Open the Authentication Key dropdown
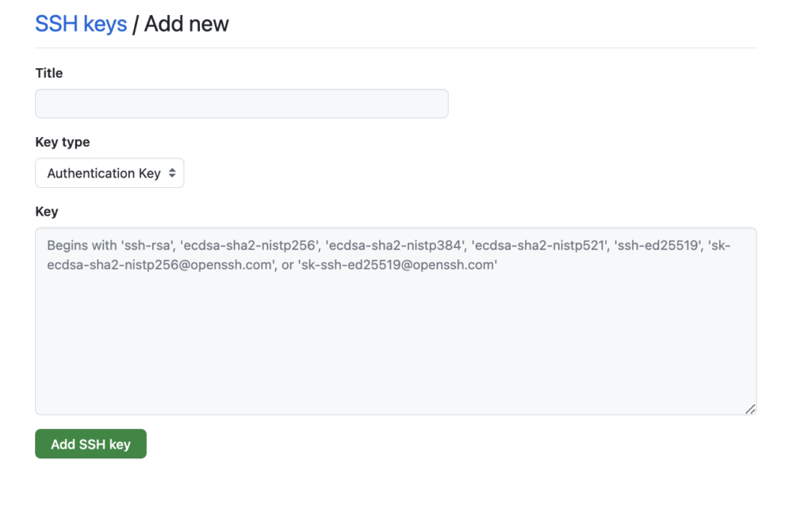Screen dimensions: 812x516 pyautogui.click(x=109, y=173)
